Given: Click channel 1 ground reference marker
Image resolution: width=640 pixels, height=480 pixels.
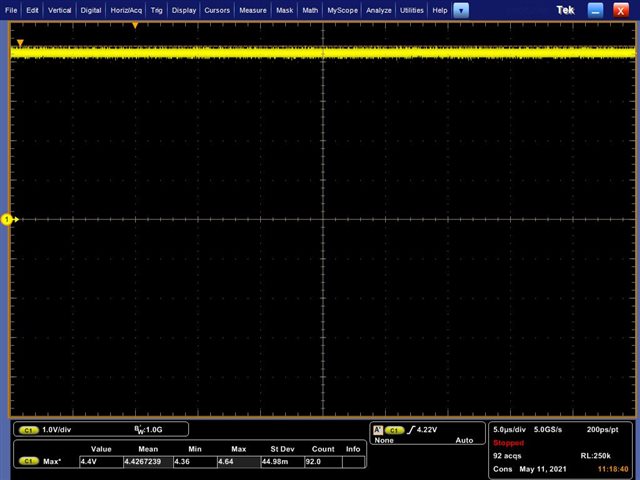Looking at the screenshot, I should [9, 220].
